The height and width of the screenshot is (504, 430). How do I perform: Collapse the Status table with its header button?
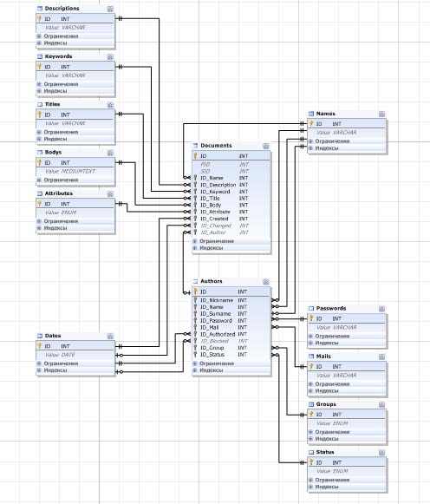[381, 453]
